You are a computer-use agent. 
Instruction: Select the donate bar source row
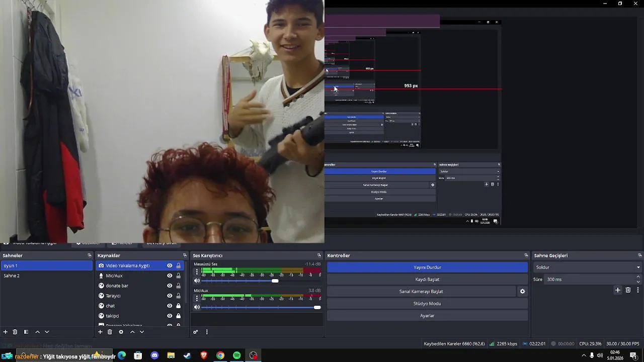139,286
